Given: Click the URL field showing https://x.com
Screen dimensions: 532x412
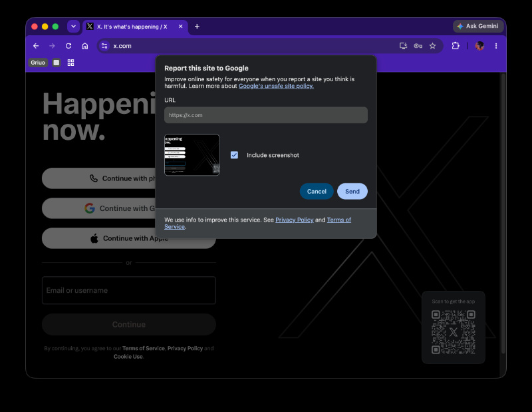Looking at the screenshot, I should tap(265, 115).
